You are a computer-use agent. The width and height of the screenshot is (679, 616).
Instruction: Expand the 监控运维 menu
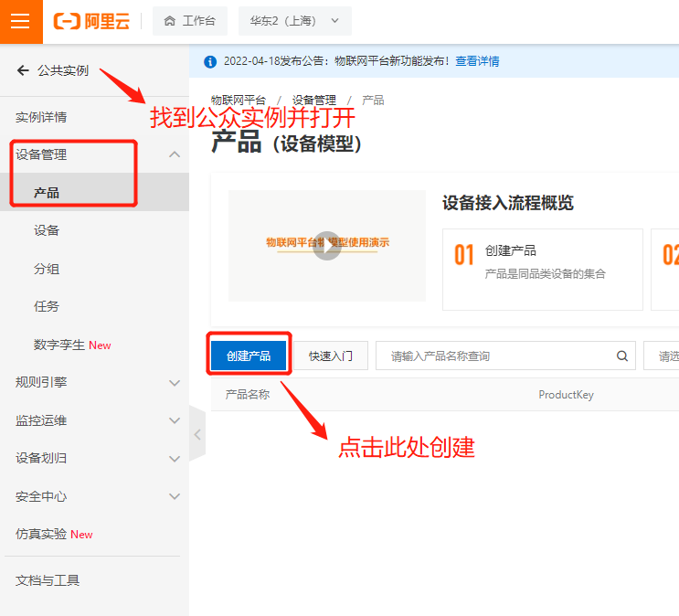(x=175, y=420)
